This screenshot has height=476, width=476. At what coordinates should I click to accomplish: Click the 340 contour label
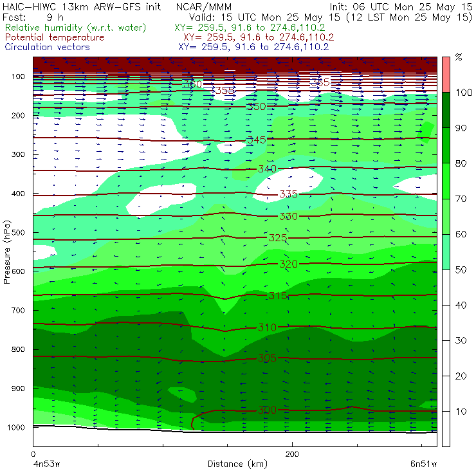267,169
